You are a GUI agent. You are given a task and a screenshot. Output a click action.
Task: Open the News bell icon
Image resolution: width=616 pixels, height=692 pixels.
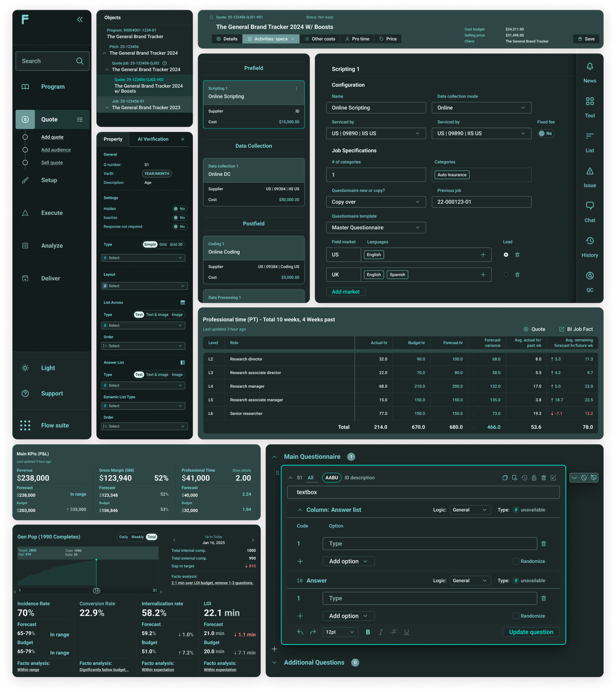(x=590, y=67)
